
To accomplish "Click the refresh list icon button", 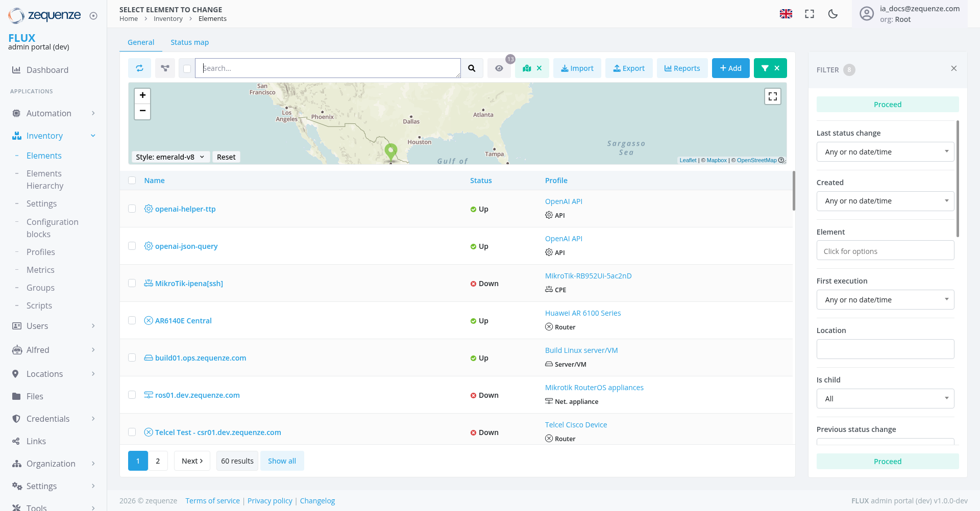I will [139, 68].
